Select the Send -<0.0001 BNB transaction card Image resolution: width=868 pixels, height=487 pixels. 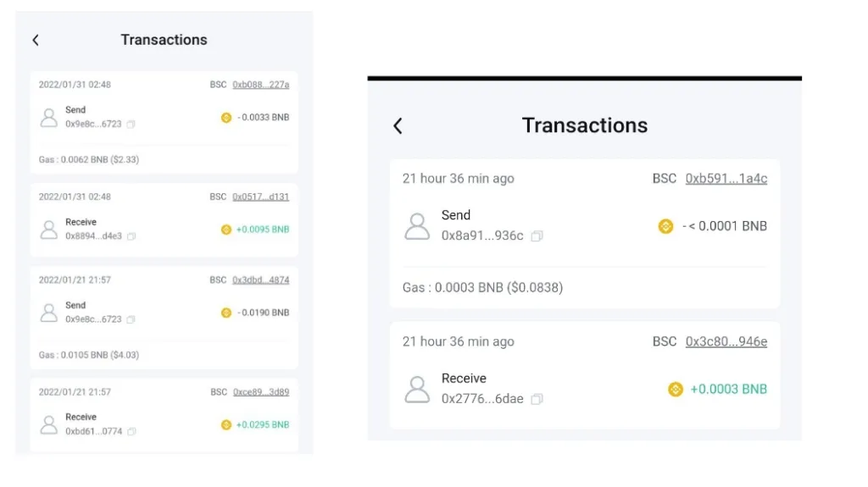click(585, 234)
